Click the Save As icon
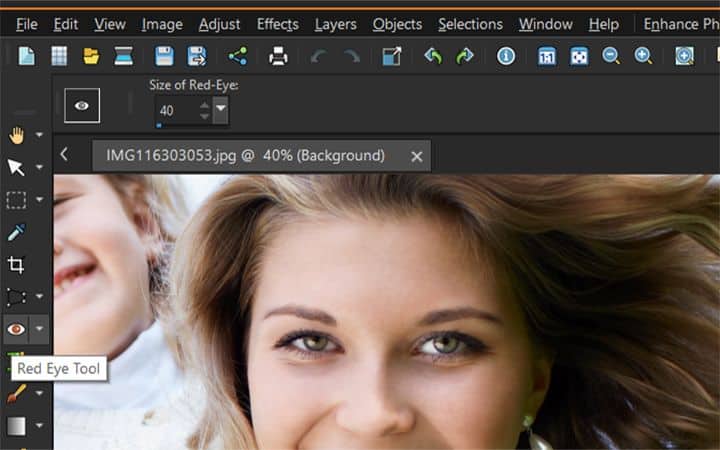Screen dimensions: 720x450 point(197,56)
